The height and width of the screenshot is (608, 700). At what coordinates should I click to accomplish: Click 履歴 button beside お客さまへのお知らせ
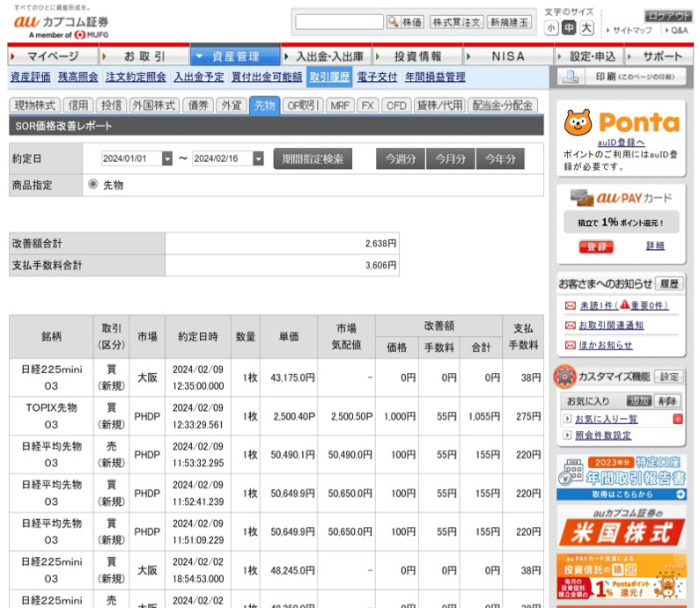coord(669,283)
